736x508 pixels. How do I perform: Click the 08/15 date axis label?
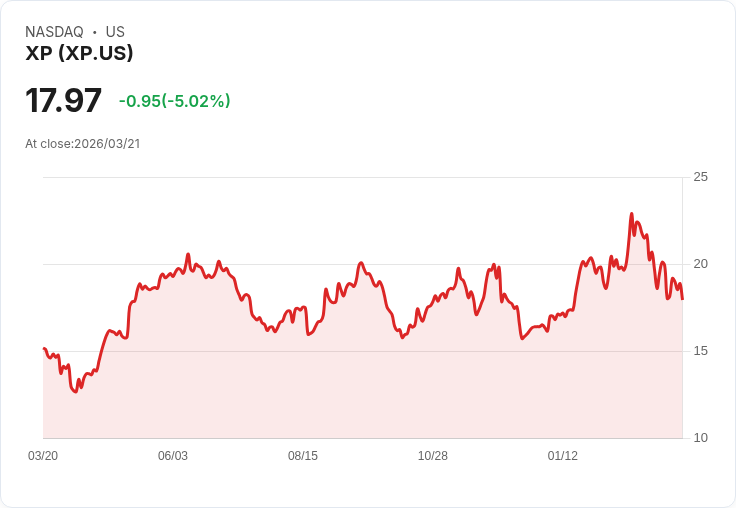coord(303,455)
